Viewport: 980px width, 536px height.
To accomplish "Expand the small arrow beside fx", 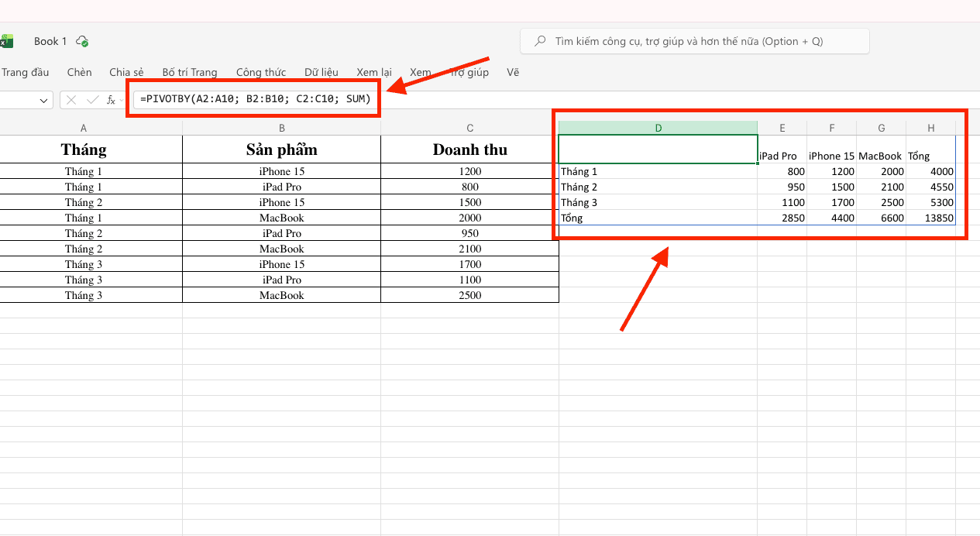I will 121,101.
